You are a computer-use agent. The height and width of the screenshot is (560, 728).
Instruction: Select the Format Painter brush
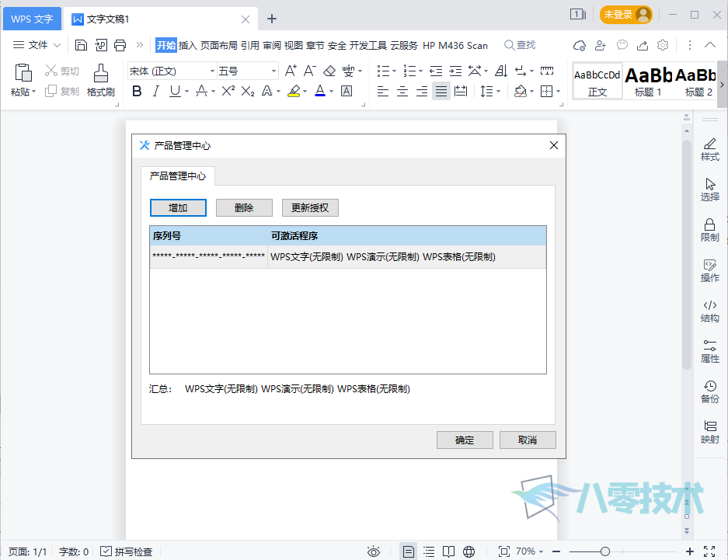[101, 72]
